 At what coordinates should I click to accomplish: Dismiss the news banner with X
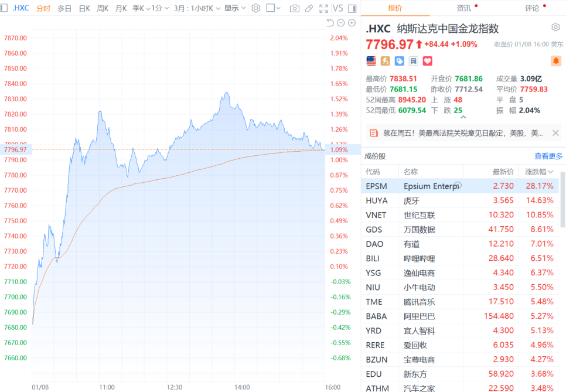pos(555,133)
